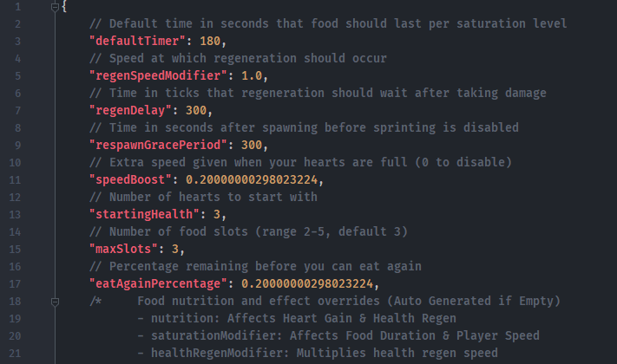Collapse the block comment fold on line 18

click(x=56, y=301)
